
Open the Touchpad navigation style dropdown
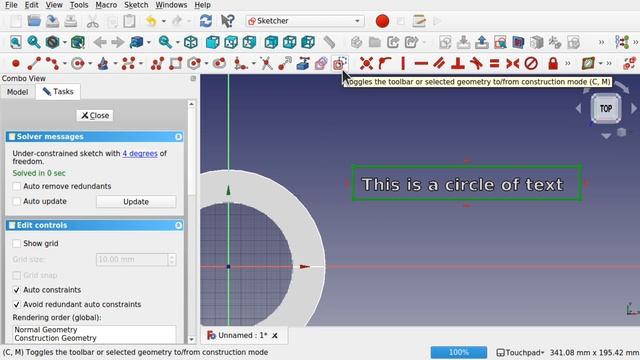pos(521,352)
